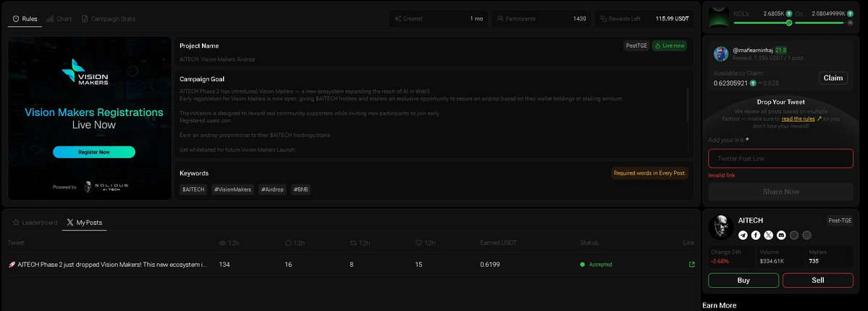The height and width of the screenshot is (311, 868).
Task: Click the #BNB keyword tag
Action: point(300,190)
